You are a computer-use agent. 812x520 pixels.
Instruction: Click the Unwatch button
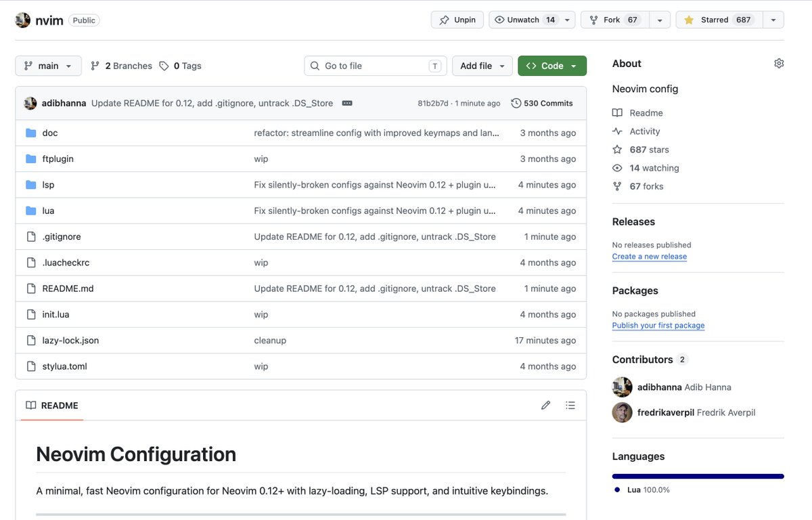point(524,20)
